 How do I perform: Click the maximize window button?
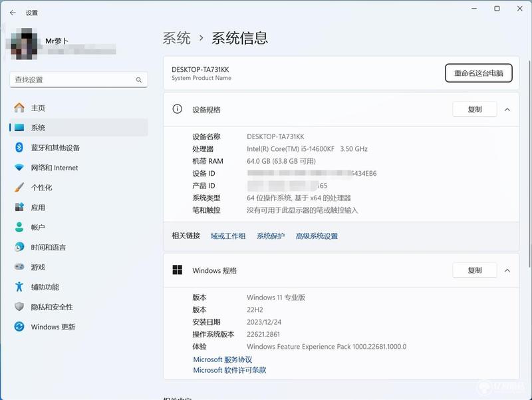click(x=497, y=9)
